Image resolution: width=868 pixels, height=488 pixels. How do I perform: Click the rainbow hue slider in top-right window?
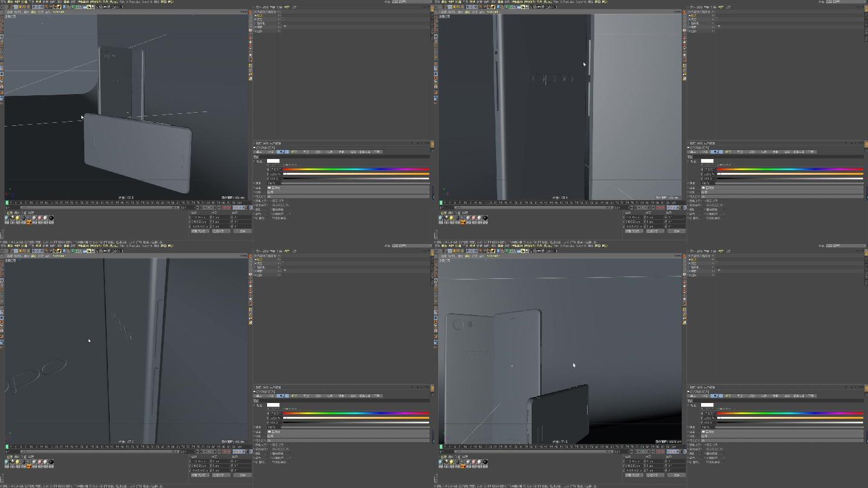point(790,169)
